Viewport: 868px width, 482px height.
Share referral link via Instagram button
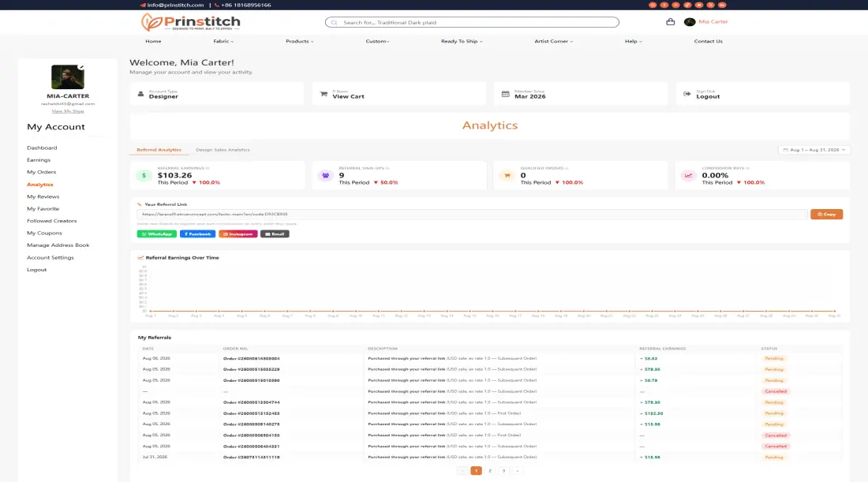(238, 234)
